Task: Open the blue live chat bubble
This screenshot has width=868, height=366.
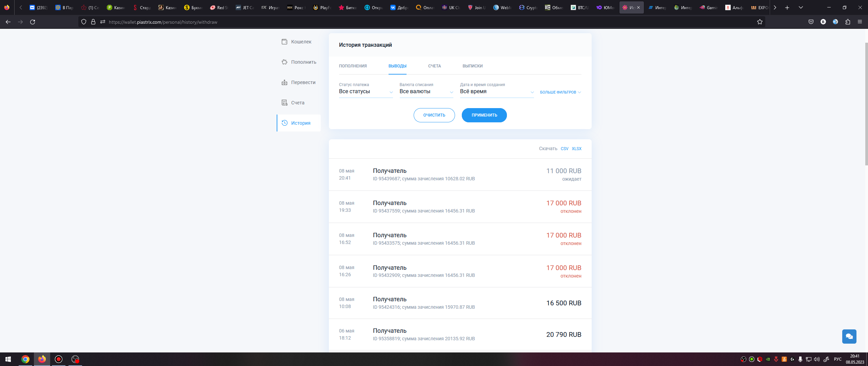Action: click(x=849, y=336)
